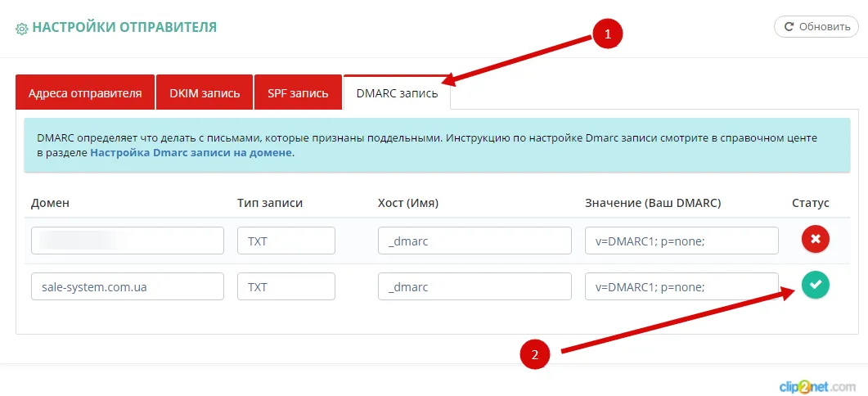The image size is (868, 396).
Task: Open link Настройка Dmarc записи на домене
Action: (191, 152)
